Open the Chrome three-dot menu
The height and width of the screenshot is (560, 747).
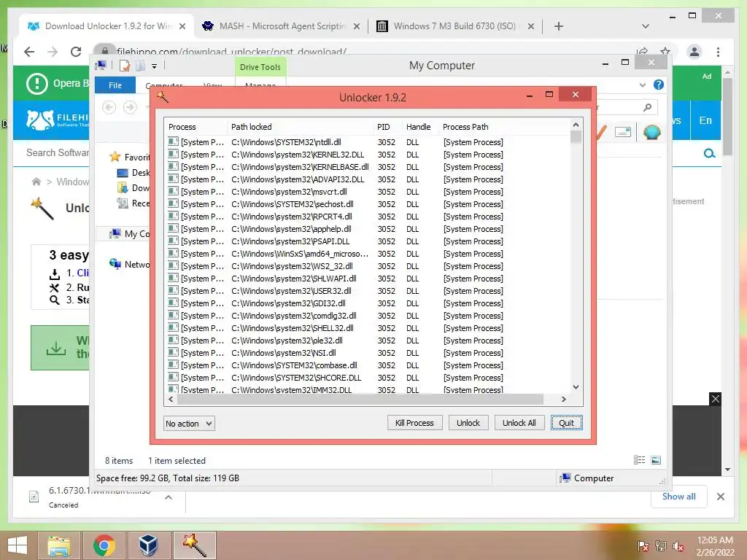[718, 52]
